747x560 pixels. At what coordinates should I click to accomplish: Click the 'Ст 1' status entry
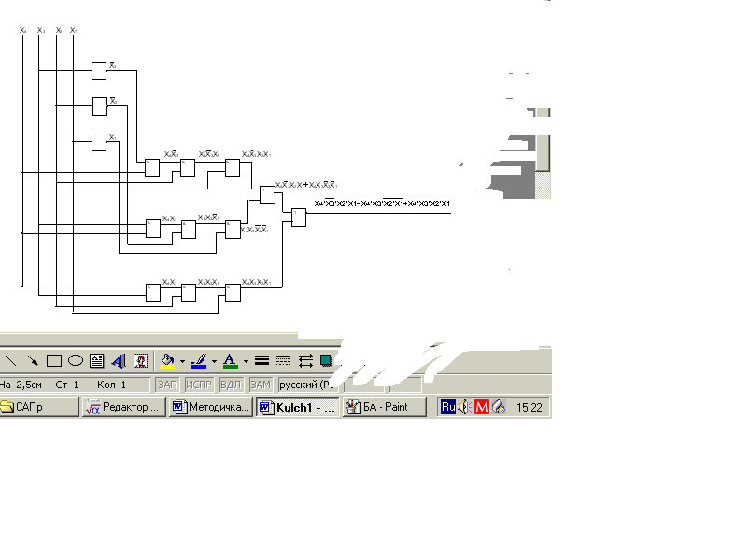(x=66, y=385)
